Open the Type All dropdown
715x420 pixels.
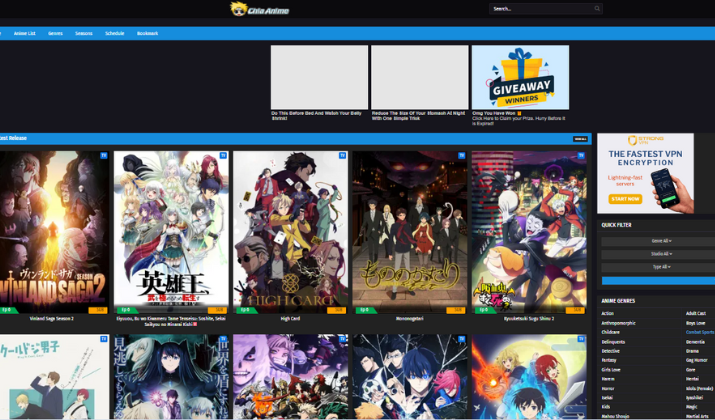click(661, 267)
